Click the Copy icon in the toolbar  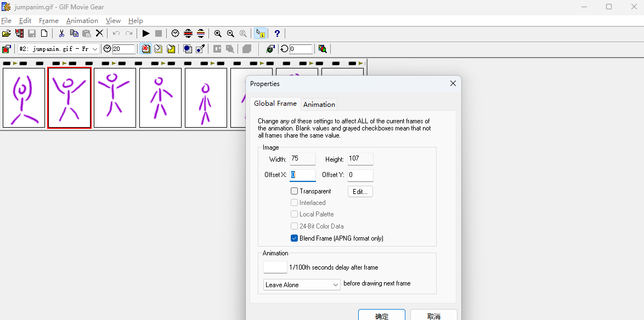pos(74,33)
